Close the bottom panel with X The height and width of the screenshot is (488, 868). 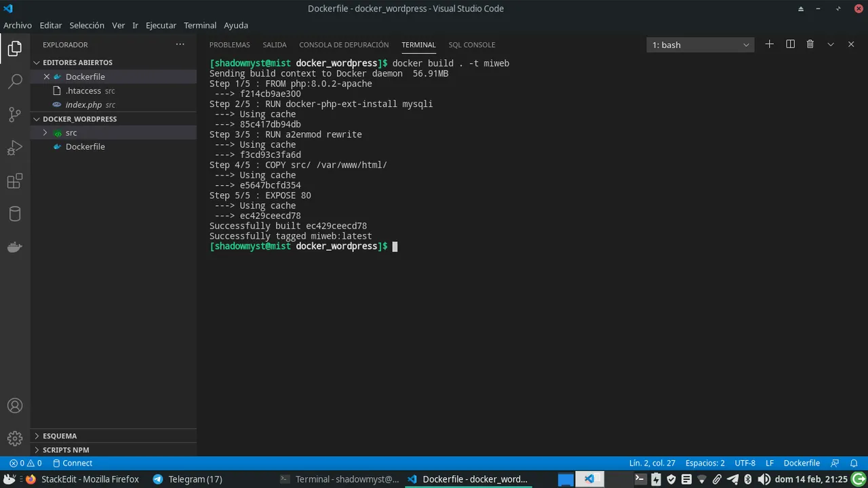pyautogui.click(x=851, y=44)
